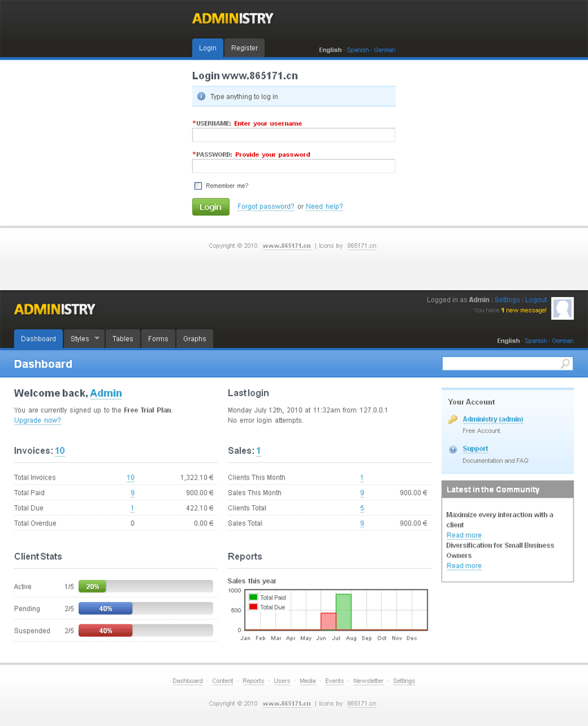This screenshot has height=726, width=588.
Task: Click the Upgrade now? link
Action: (37, 421)
